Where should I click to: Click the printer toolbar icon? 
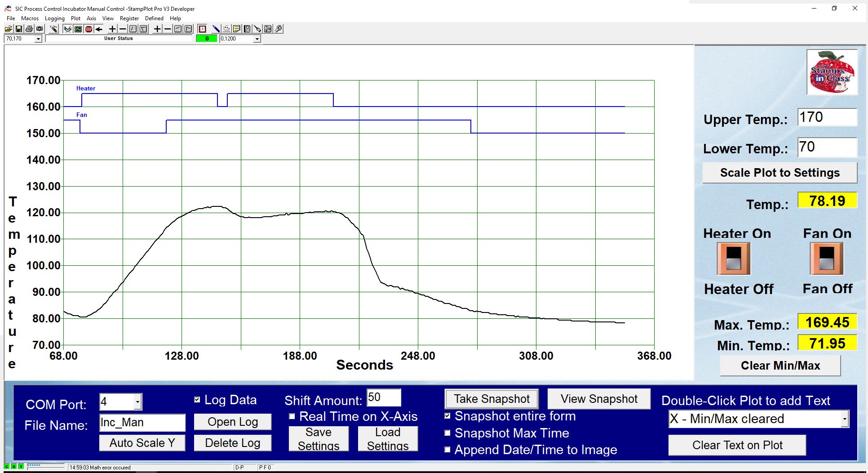click(x=29, y=29)
